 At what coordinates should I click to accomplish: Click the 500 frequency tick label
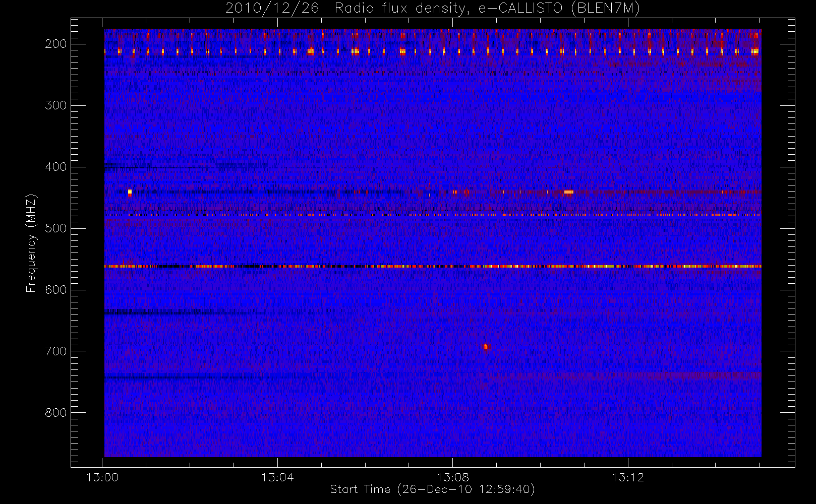(56, 228)
